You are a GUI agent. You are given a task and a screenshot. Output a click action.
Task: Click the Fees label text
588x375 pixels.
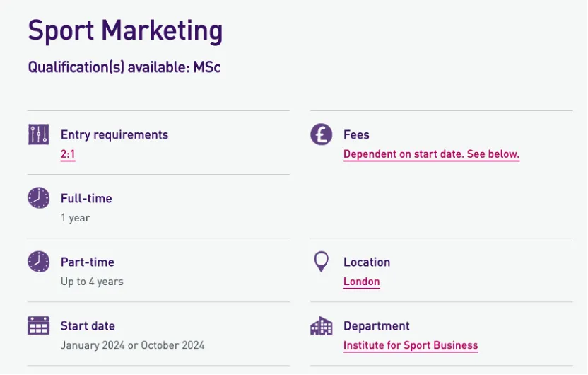(x=356, y=134)
